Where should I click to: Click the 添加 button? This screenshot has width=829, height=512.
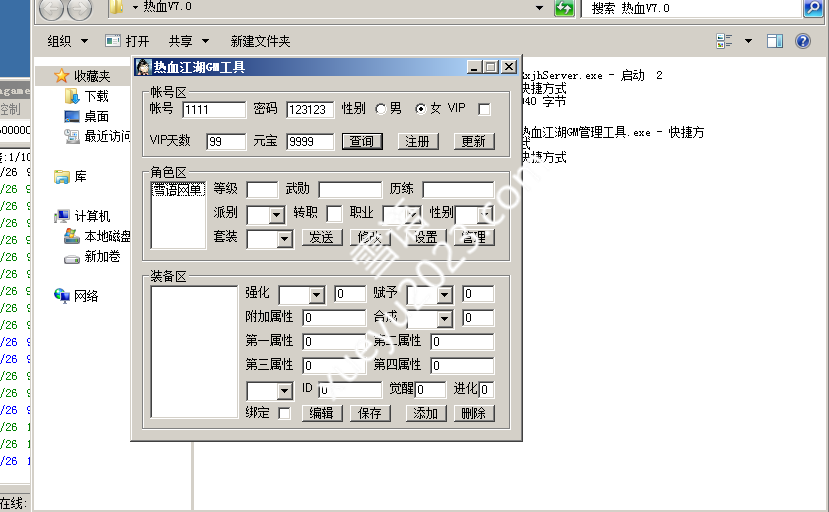[x=426, y=413]
